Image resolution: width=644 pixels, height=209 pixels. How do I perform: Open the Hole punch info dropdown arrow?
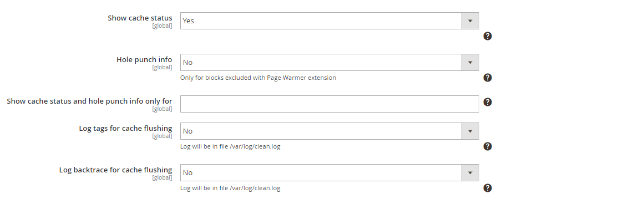tap(470, 63)
